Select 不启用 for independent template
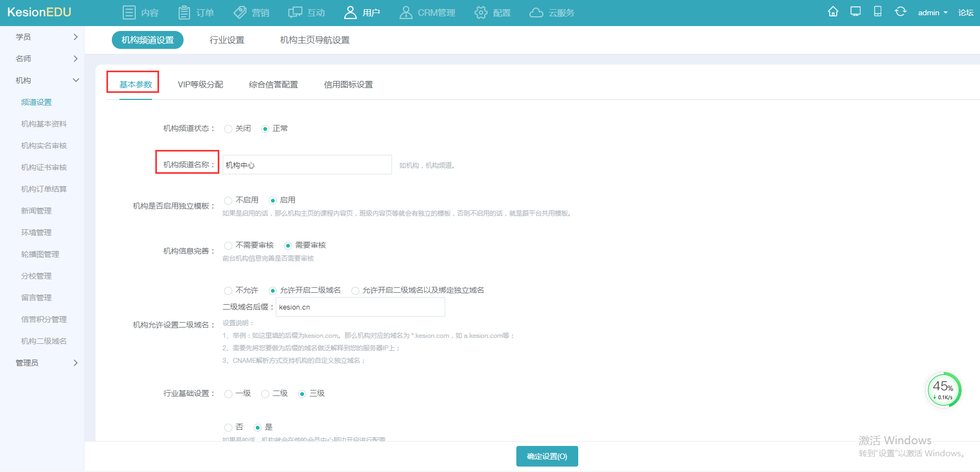 point(229,200)
